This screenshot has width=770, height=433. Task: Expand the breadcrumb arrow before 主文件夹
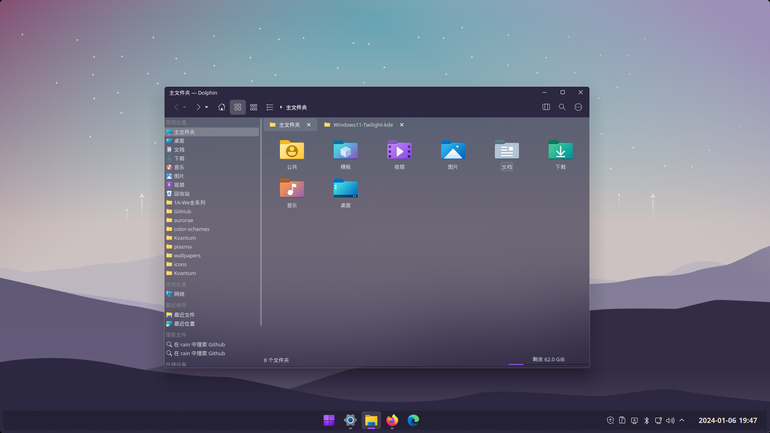point(281,107)
